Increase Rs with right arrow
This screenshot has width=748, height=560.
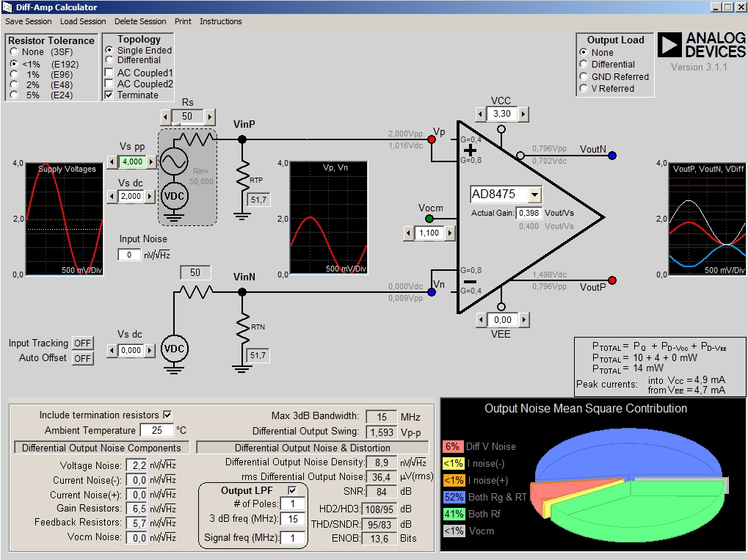tap(209, 117)
